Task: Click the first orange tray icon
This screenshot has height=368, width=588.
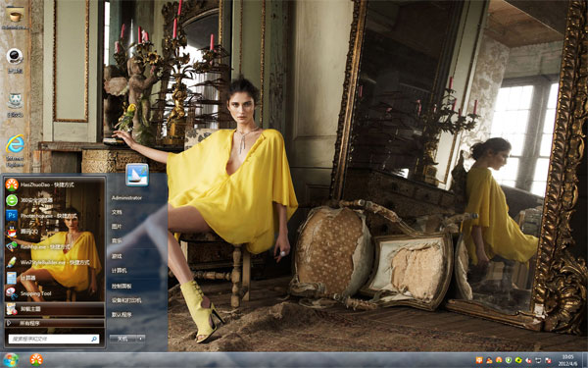Action: tap(479, 360)
